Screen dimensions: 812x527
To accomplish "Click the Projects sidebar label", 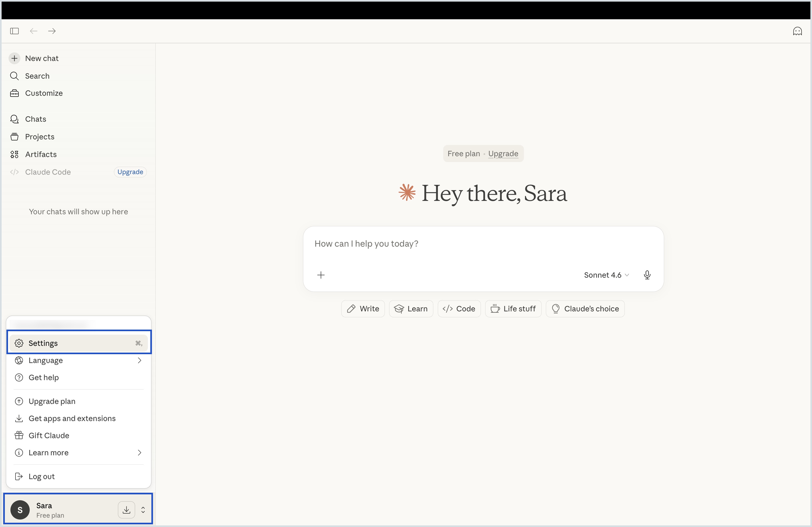I will 40,136.
